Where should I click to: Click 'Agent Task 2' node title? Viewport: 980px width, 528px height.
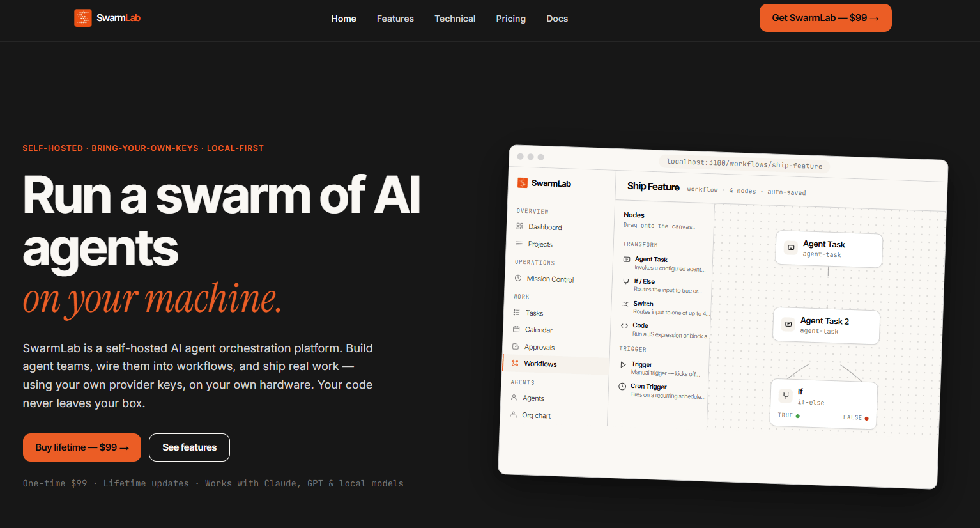tap(825, 321)
